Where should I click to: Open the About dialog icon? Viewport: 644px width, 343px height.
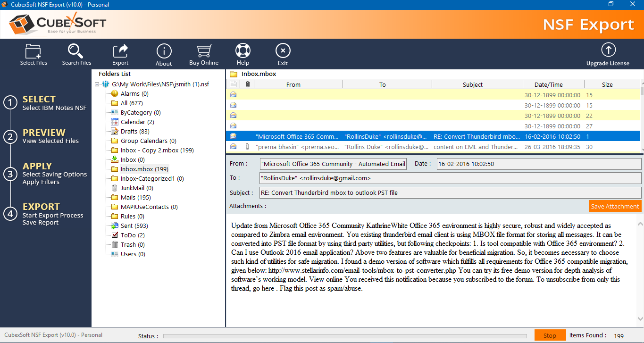coord(164,51)
